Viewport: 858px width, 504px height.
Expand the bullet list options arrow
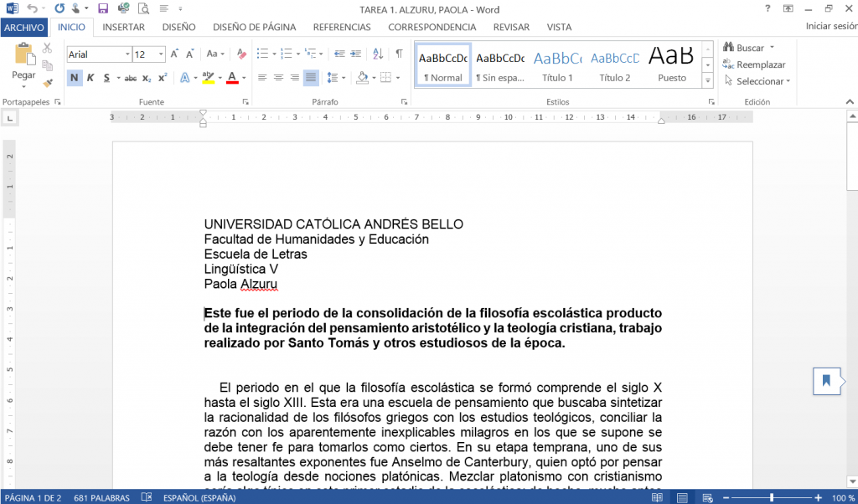(x=274, y=54)
